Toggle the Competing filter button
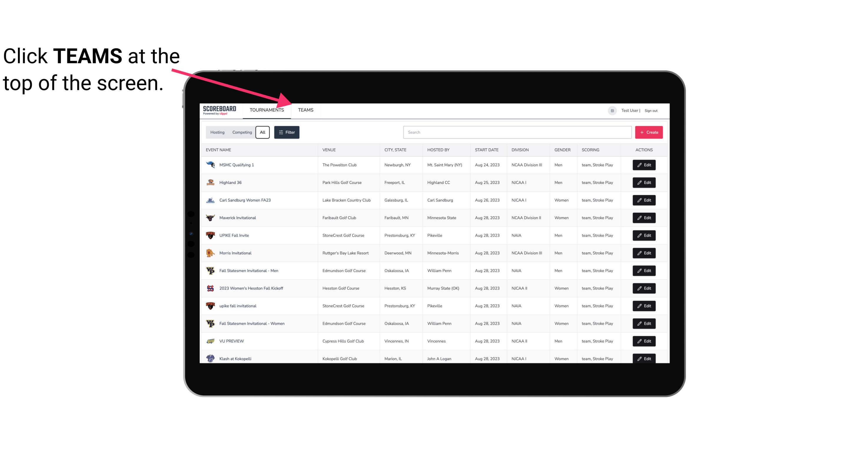The width and height of the screenshot is (868, 467). point(242,132)
